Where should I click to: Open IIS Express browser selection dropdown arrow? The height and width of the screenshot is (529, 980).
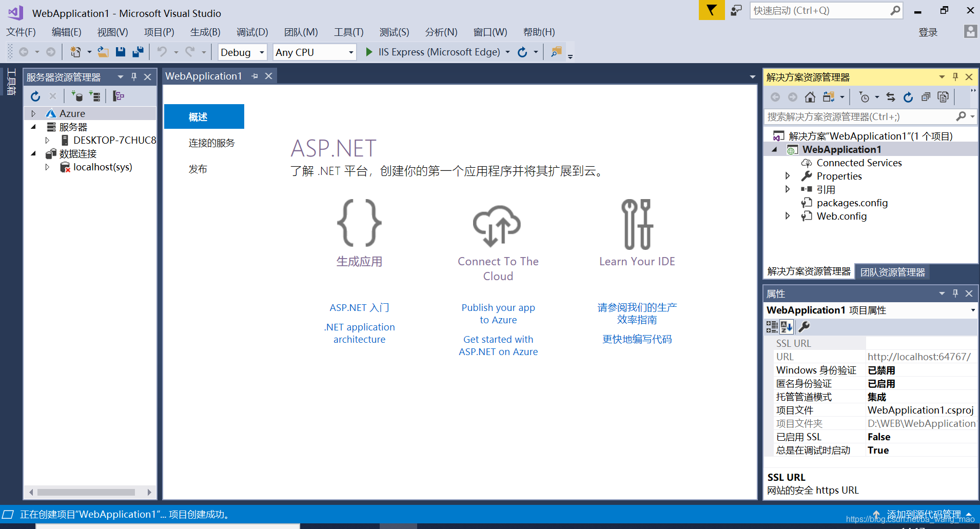coord(507,52)
